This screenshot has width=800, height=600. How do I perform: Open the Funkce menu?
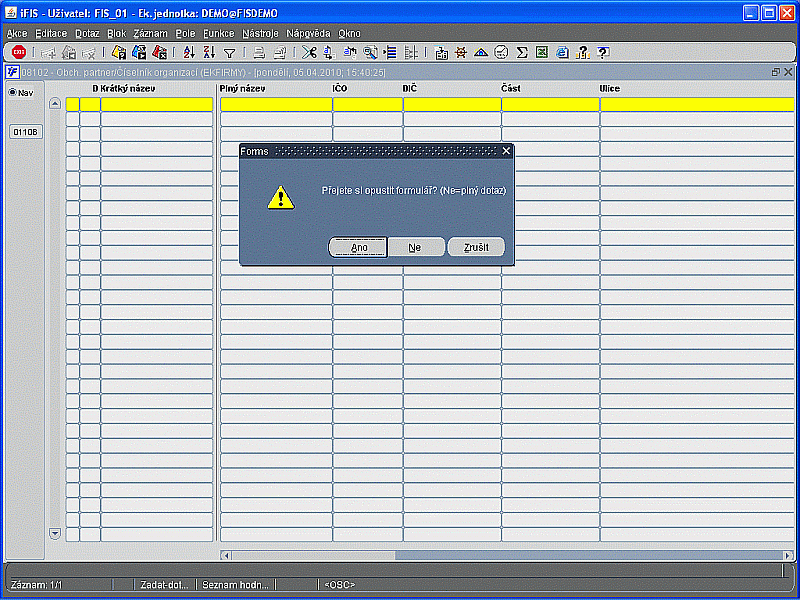coord(218,34)
